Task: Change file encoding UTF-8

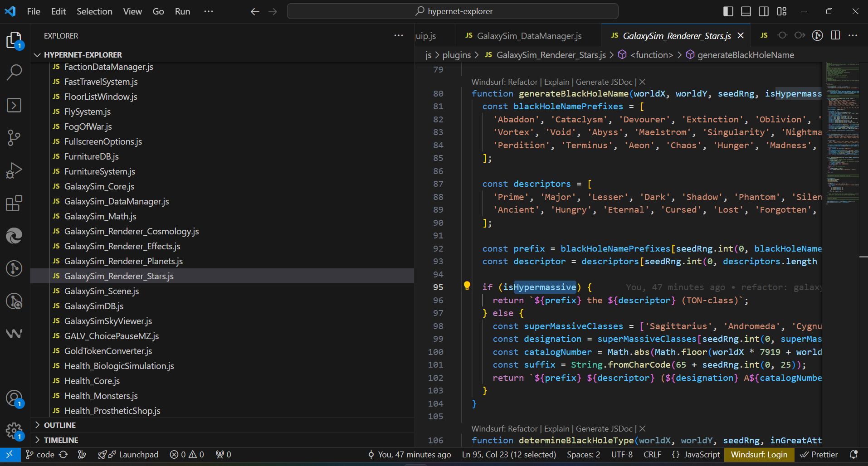Action: coord(622,455)
